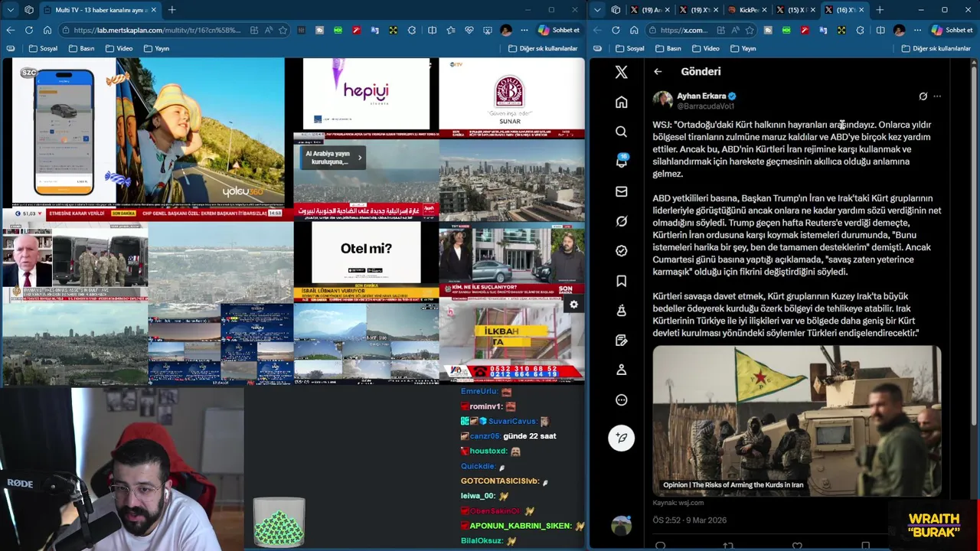
Task: Open X home from sidebar house icon
Action: click(621, 102)
